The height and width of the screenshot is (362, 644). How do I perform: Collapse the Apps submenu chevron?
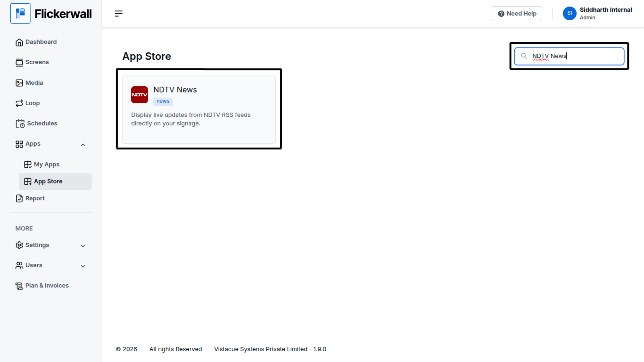tap(83, 145)
